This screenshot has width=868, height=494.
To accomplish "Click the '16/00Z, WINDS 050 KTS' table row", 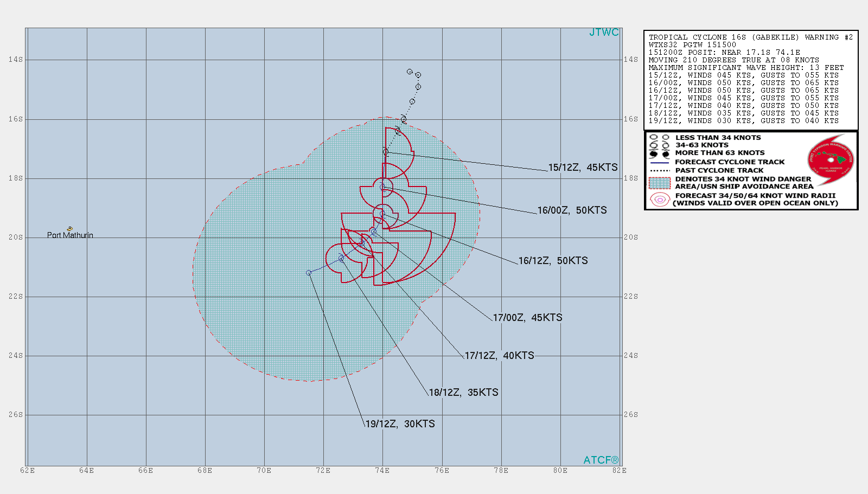I will [x=743, y=83].
